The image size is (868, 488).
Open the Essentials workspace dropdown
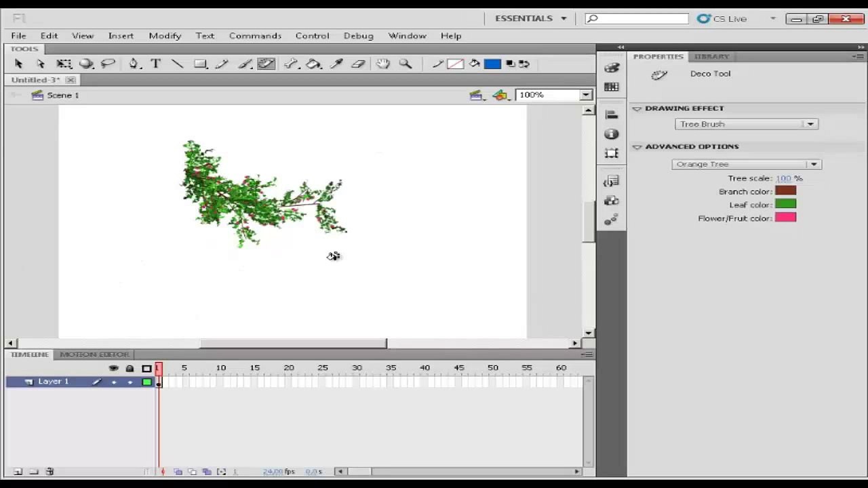click(x=530, y=18)
